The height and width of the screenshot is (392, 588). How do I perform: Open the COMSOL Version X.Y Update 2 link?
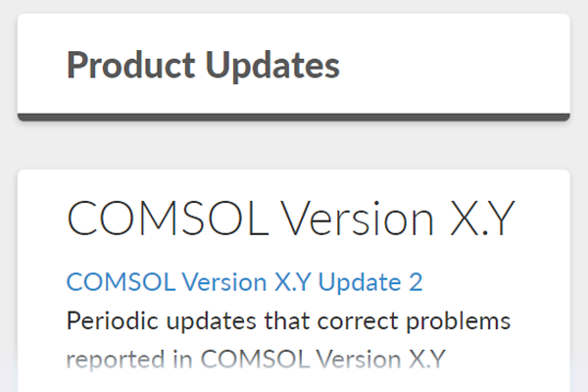click(244, 282)
